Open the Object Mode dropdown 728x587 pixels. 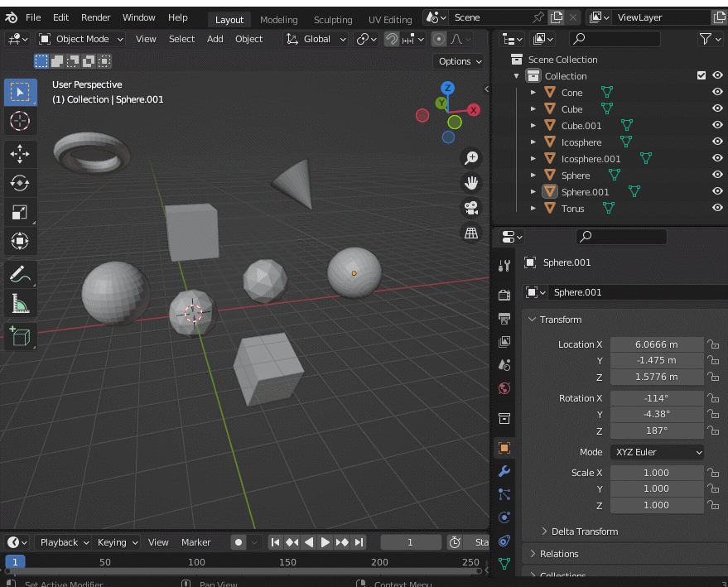(80, 38)
